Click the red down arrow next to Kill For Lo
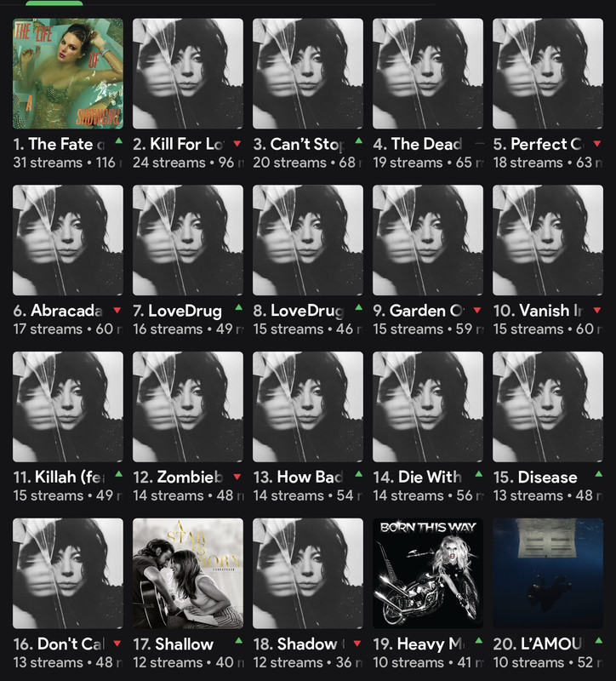The height and width of the screenshot is (681, 616). (237, 143)
